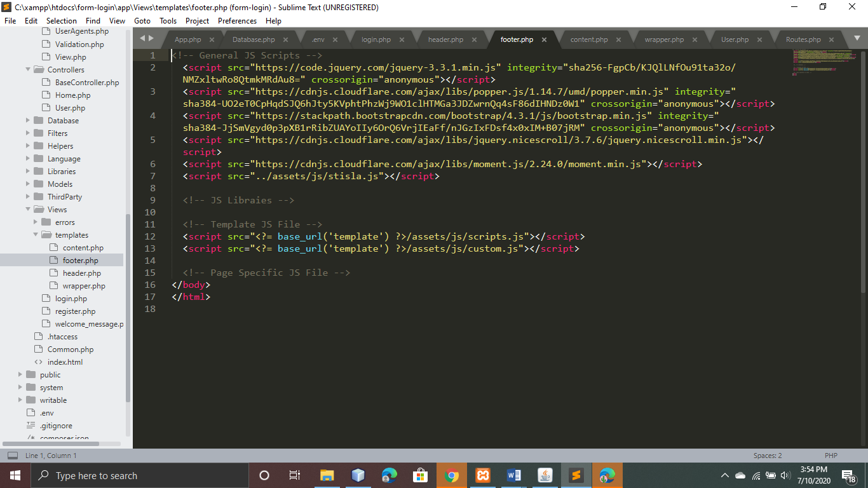Open index.html in sidebar
The width and height of the screenshot is (868, 488).
tap(65, 362)
